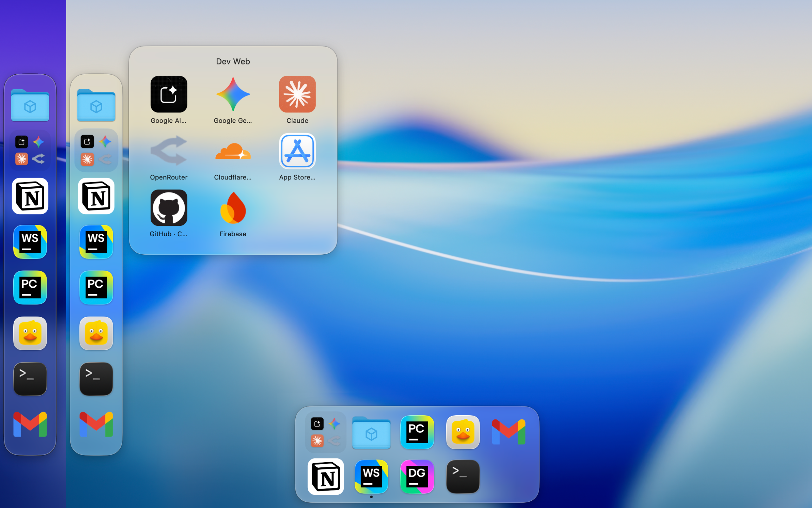Viewport: 812px width, 508px height.
Task: Launch Cyberduck from the light vertical dock
Action: [x=96, y=333]
